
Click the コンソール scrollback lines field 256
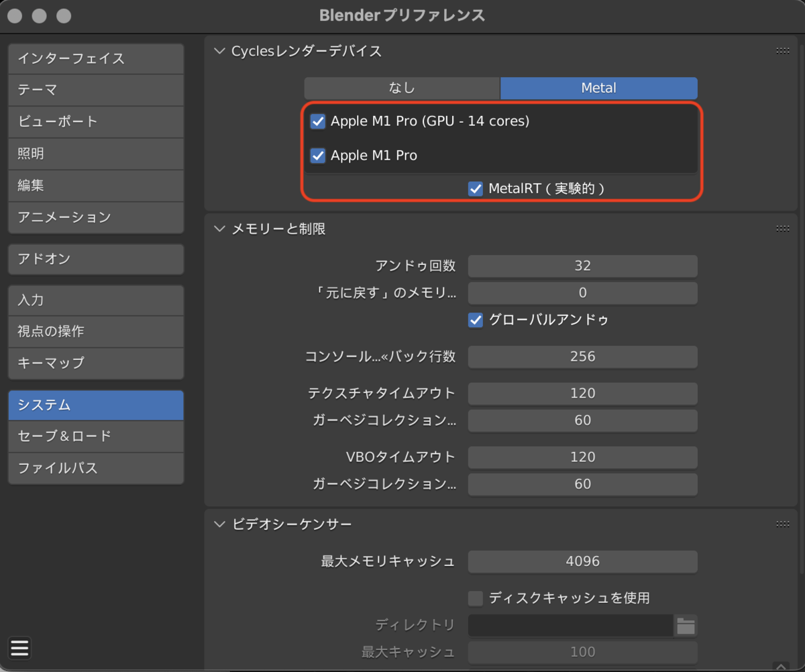coord(582,356)
